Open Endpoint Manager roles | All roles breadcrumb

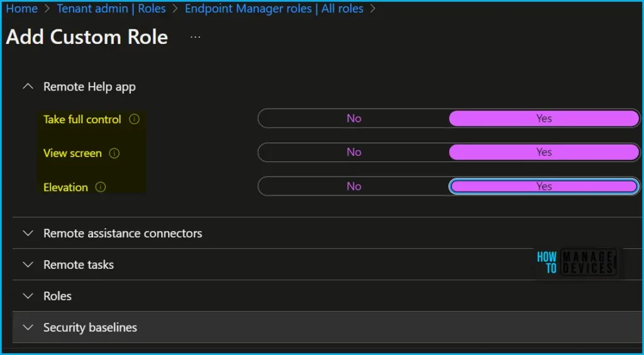pos(274,9)
